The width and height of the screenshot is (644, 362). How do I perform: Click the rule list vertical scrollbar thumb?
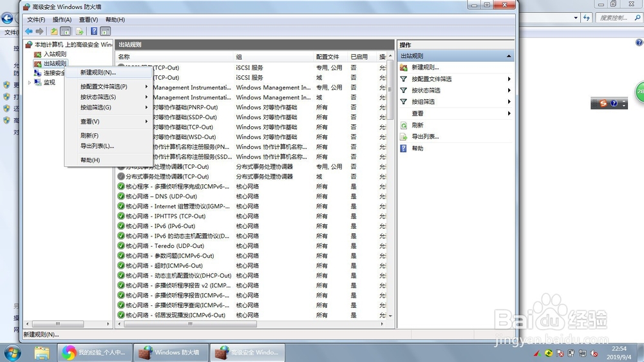[390, 90]
